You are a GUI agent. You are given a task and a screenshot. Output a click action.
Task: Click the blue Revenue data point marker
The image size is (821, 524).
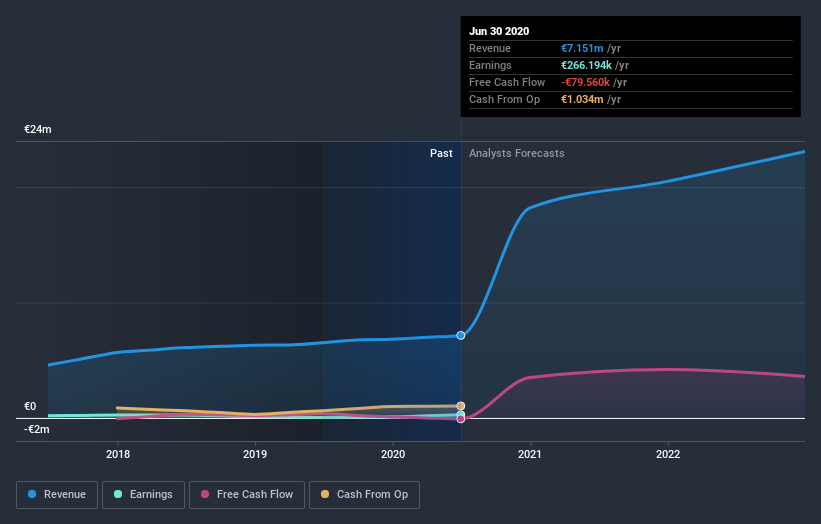(461, 336)
